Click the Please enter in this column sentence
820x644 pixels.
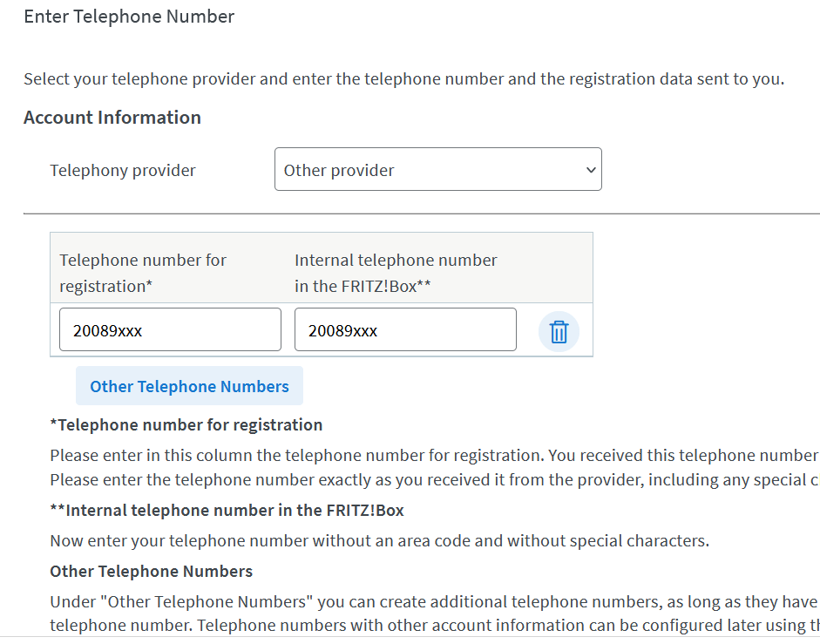coord(435,455)
